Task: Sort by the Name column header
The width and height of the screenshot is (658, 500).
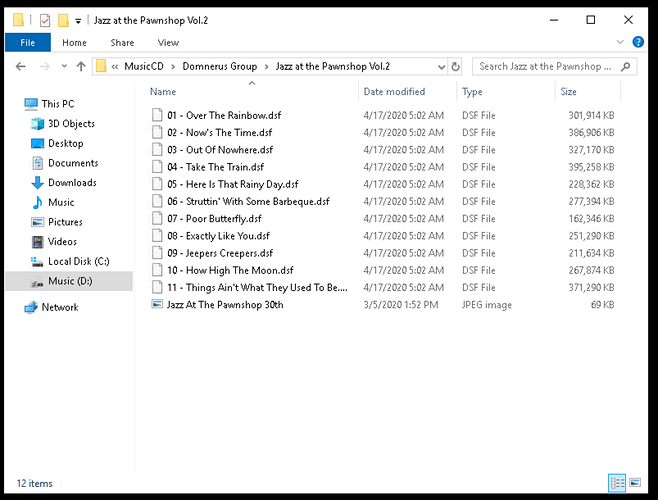Action: 163,92
